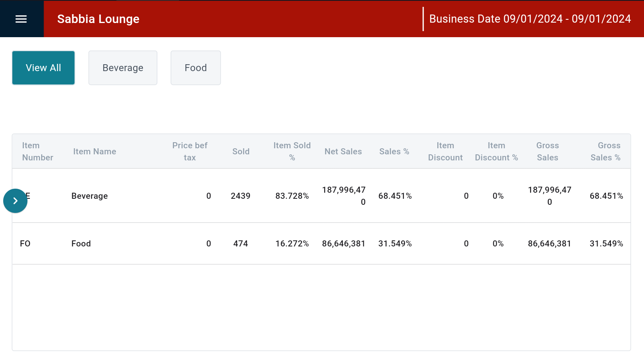Switch to the Beverage category filter

tap(123, 68)
